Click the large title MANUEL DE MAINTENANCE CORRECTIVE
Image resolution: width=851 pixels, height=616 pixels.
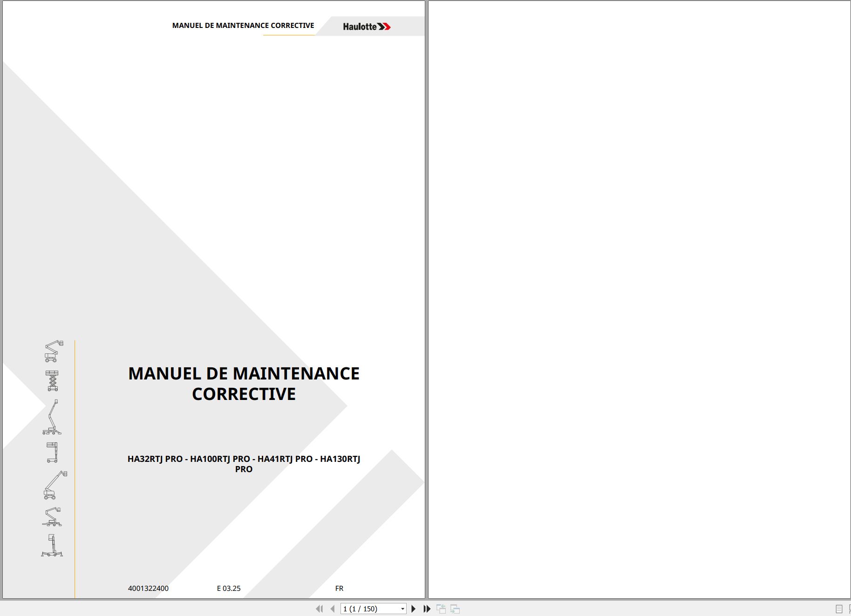pyautogui.click(x=244, y=384)
